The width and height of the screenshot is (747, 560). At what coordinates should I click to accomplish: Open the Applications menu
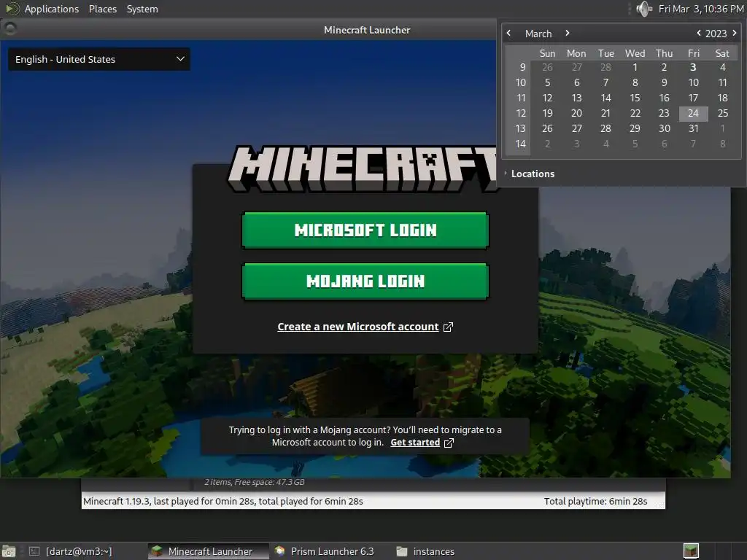click(52, 9)
